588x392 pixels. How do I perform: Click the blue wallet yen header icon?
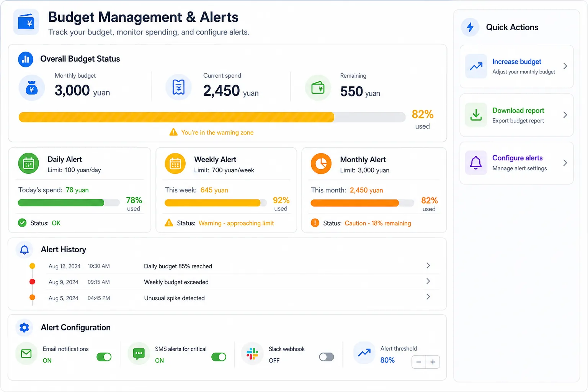26,22
